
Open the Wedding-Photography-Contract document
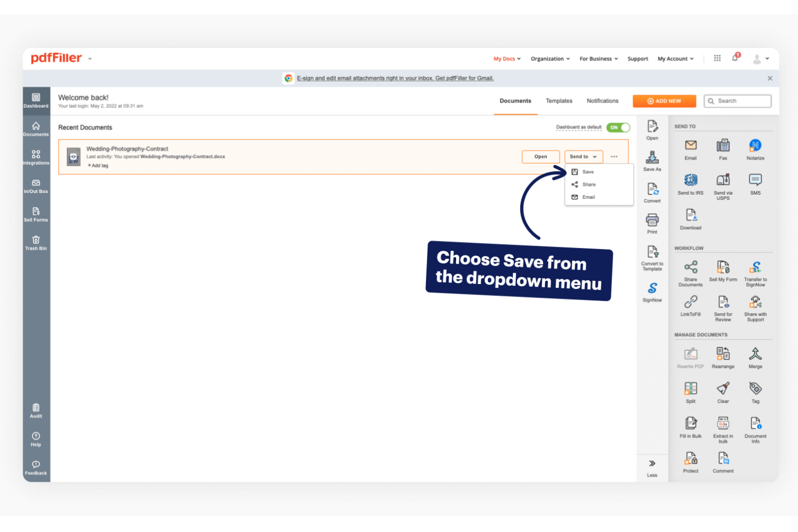540,156
